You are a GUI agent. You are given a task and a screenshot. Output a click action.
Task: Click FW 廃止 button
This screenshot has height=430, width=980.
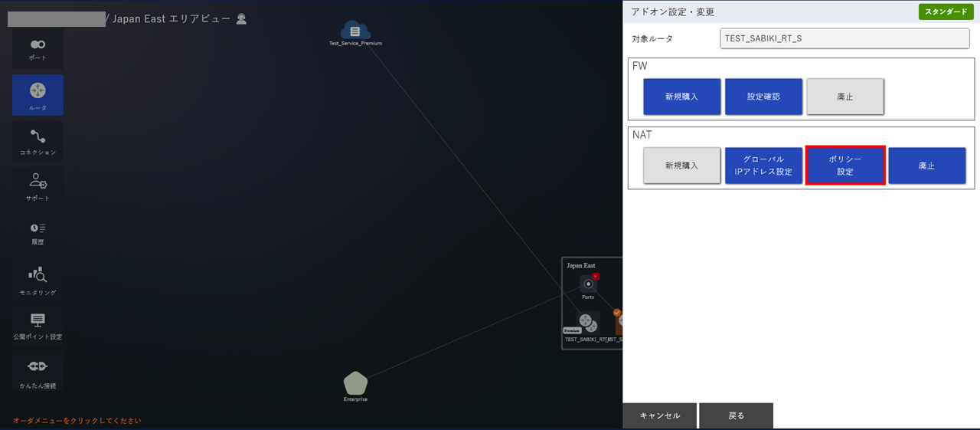(x=845, y=97)
